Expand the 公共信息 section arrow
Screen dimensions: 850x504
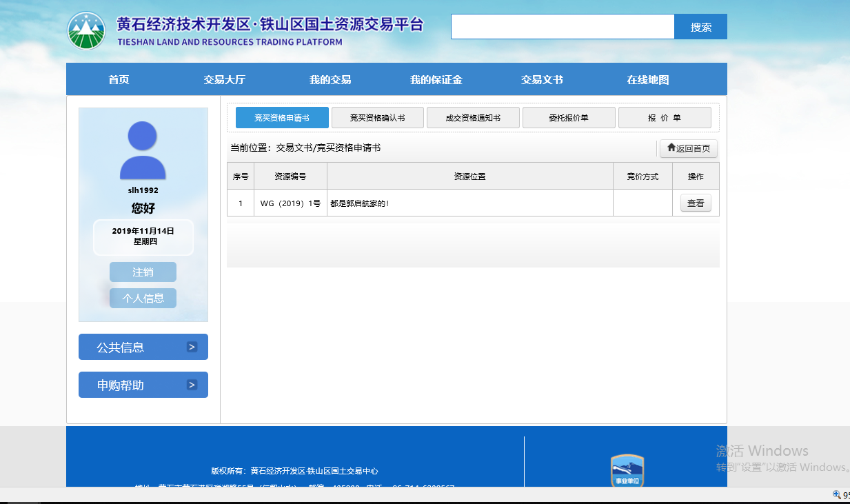click(192, 347)
